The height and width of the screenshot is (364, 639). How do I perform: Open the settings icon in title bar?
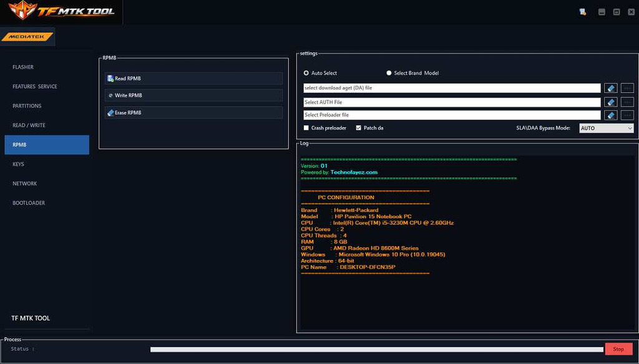(x=583, y=12)
